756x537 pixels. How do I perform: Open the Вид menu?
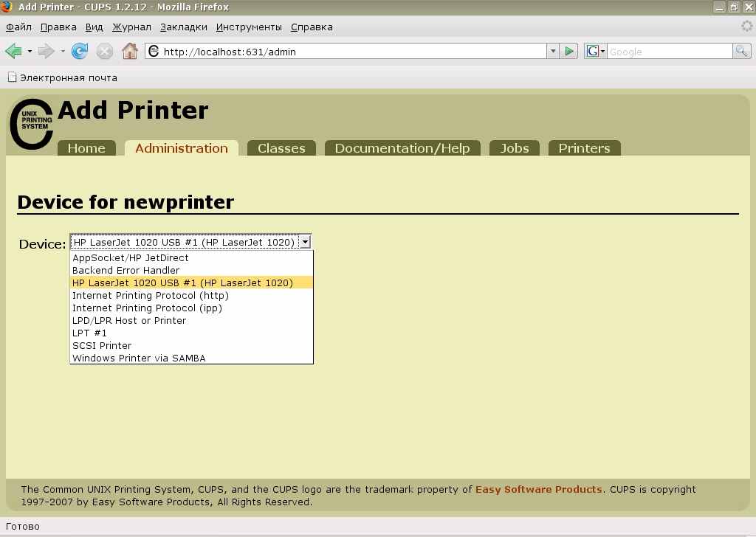click(94, 27)
